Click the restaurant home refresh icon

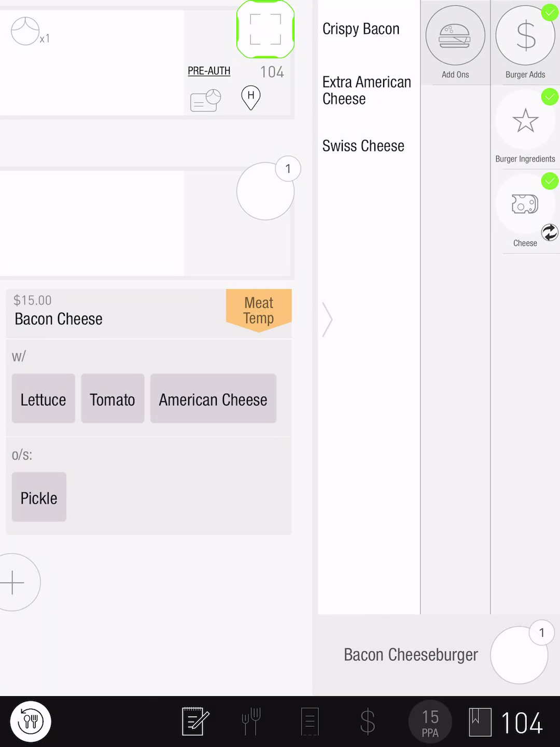point(31,721)
